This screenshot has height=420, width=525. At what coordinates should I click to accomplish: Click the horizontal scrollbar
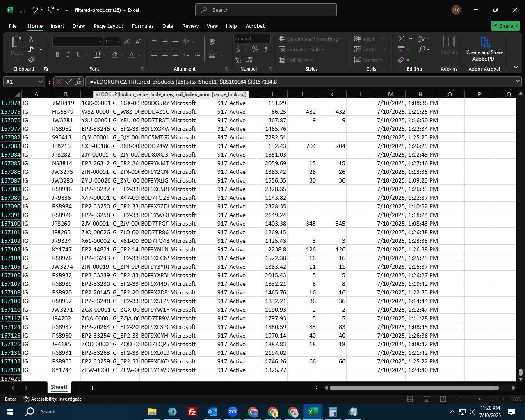point(414,388)
